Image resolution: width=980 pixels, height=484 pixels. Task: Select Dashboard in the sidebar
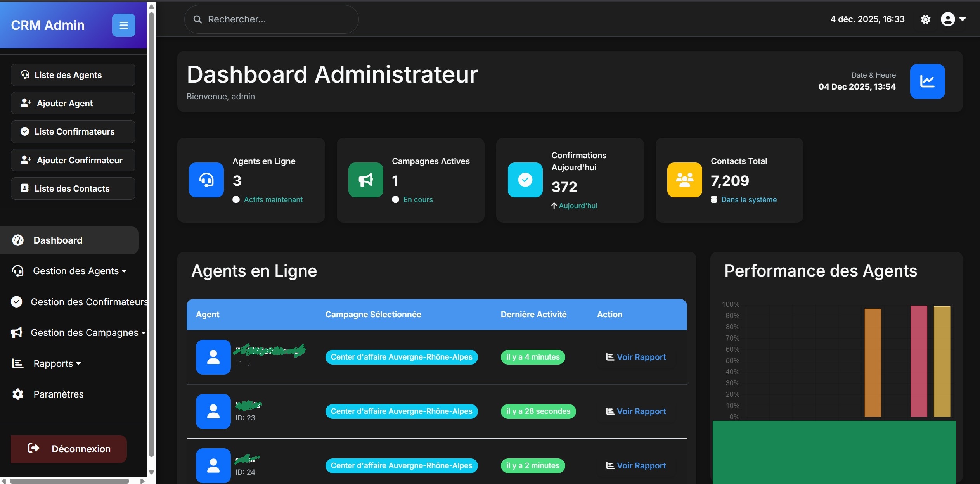click(x=58, y=240)
